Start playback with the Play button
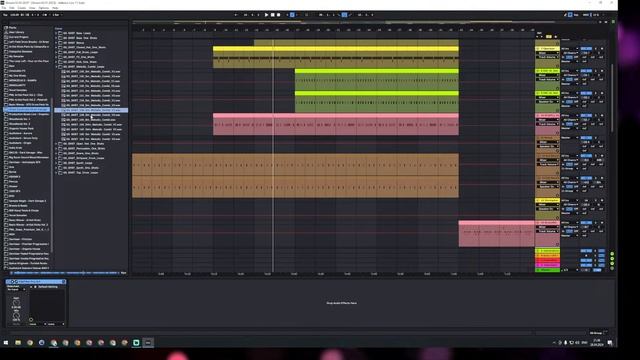Viewport: 640px width, 360px height. tap(266, 15)
